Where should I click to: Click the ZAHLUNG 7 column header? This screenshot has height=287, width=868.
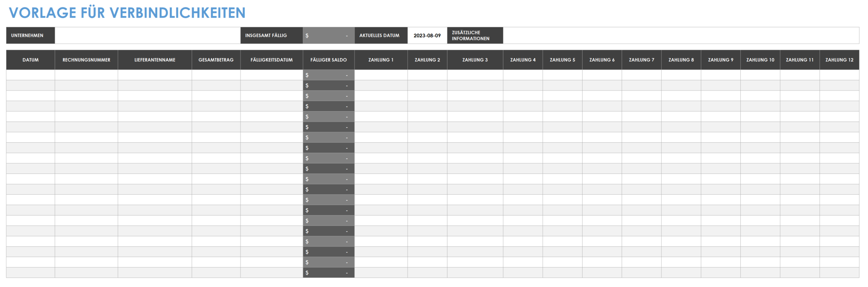[x=642, y=60]
